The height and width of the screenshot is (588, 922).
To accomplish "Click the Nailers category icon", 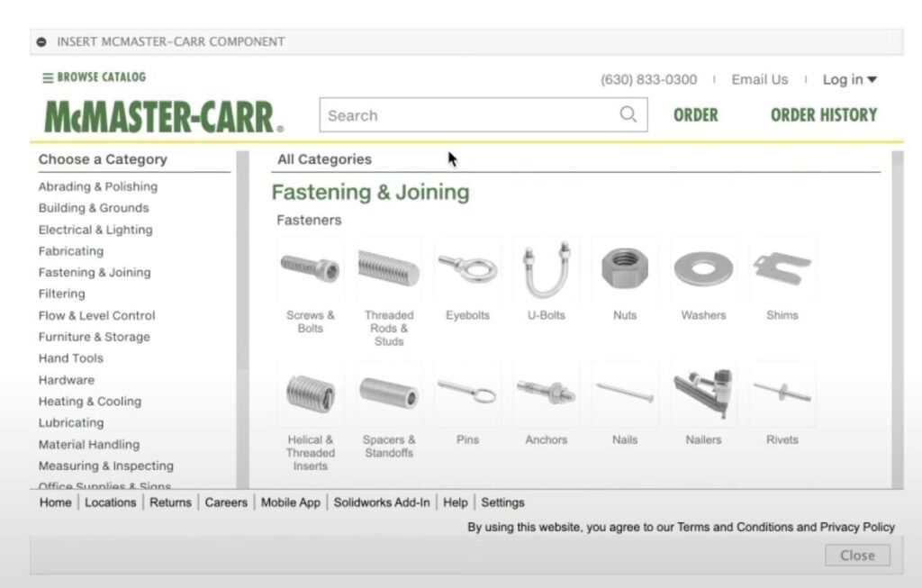I will tap(703, 393).
